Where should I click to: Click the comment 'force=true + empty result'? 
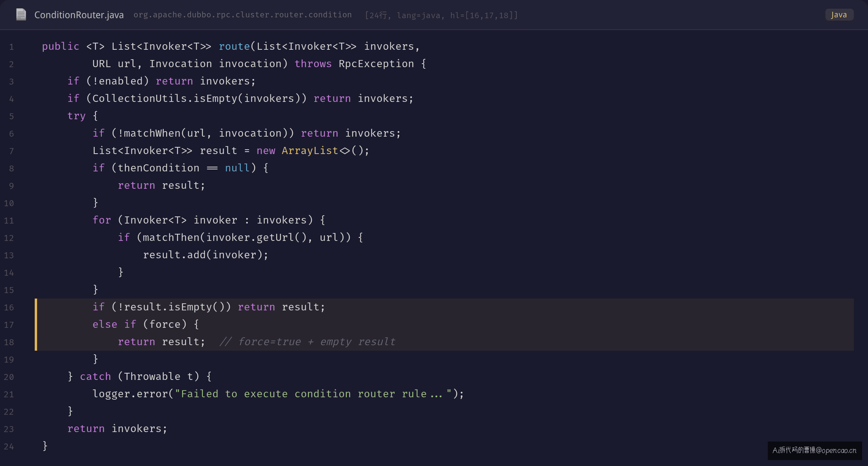pos(308,342)
